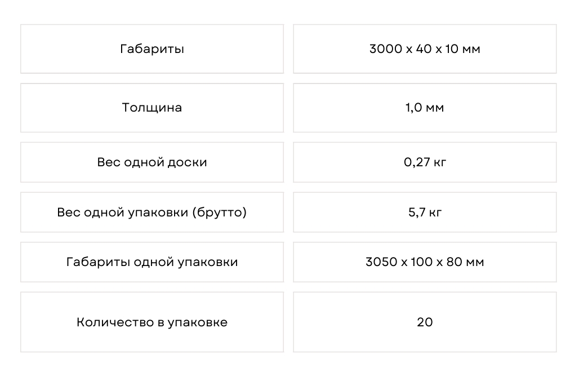Click the Вес одной доски label

(152, 162)
